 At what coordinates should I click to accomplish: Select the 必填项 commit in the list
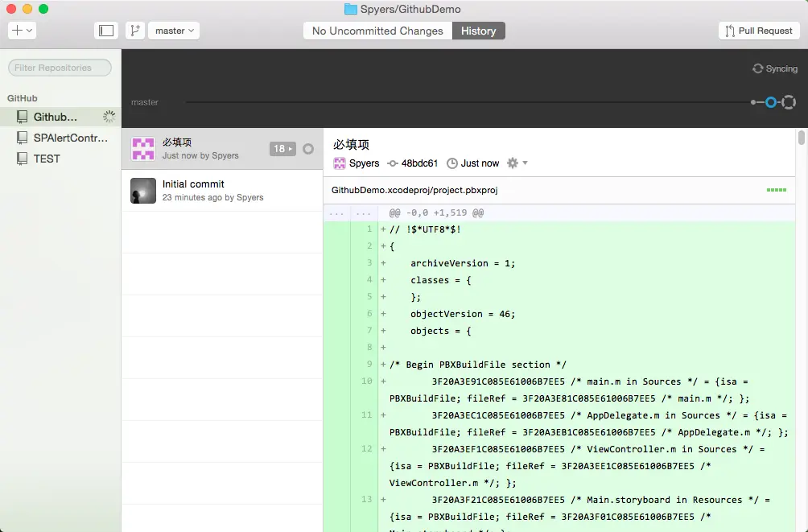click(x=222, y=149)
